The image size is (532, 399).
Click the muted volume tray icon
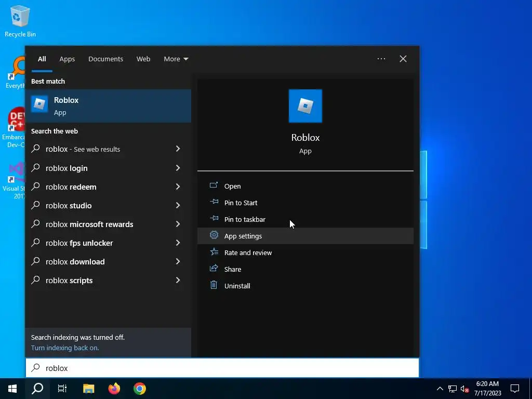(464, 389)
